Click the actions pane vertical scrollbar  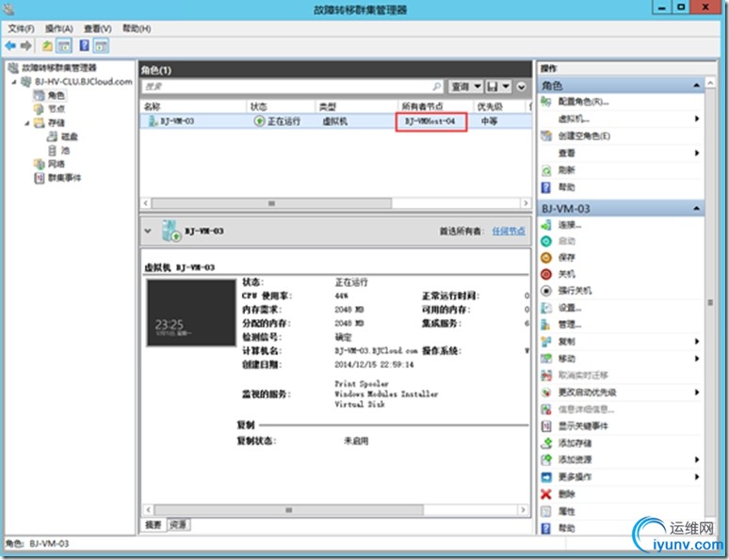pos(710,302)
